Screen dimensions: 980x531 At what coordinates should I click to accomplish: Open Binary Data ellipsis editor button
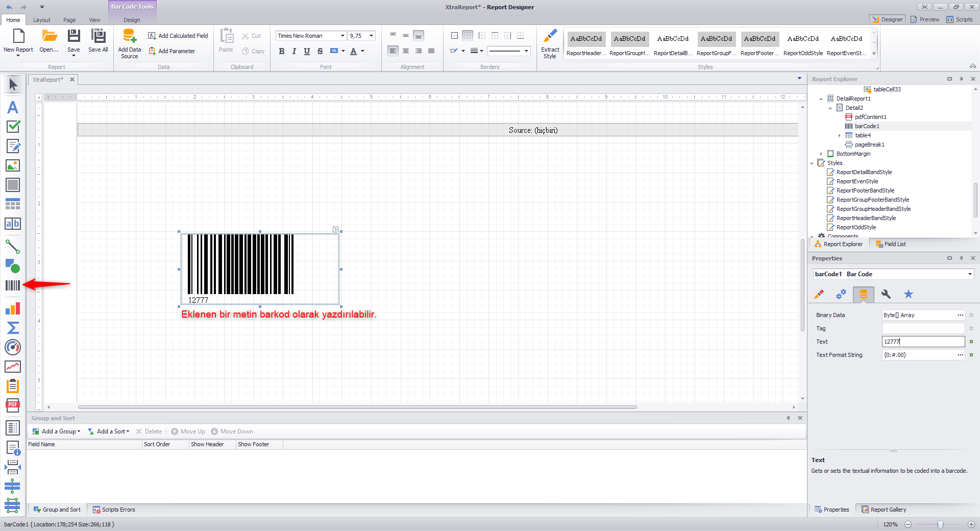(961, 315)
